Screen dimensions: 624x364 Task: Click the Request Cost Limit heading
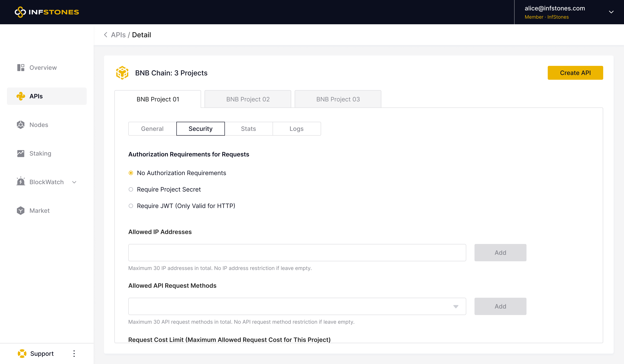(229, 340)
